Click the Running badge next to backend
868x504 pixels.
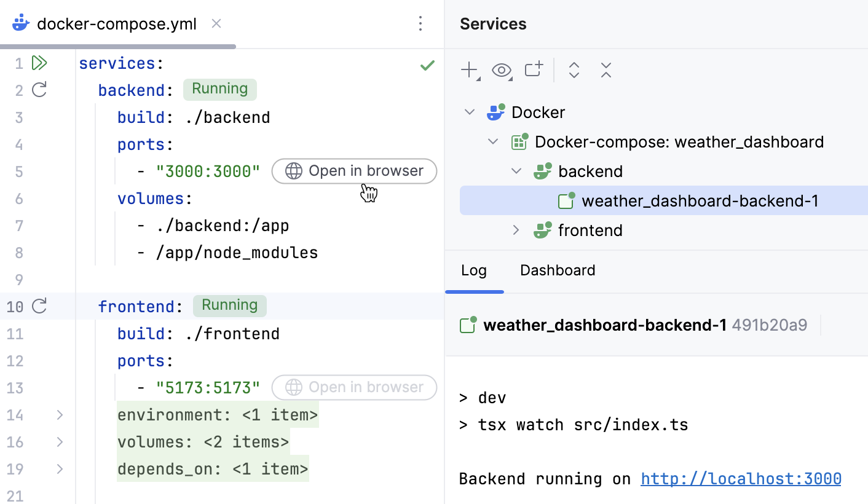[219, 89]
